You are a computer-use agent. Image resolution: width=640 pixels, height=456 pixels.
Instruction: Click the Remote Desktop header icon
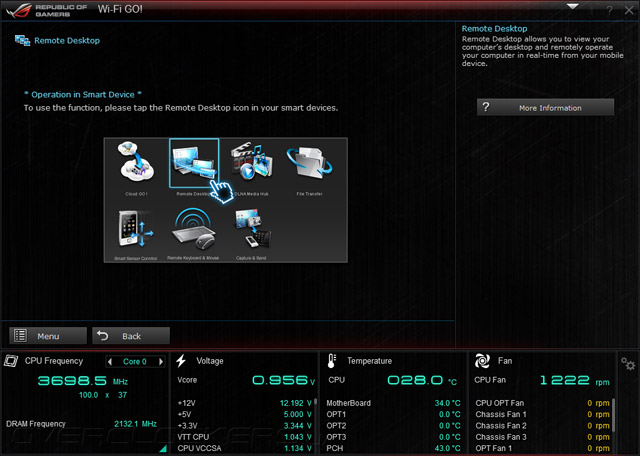(x=22, y=40)
